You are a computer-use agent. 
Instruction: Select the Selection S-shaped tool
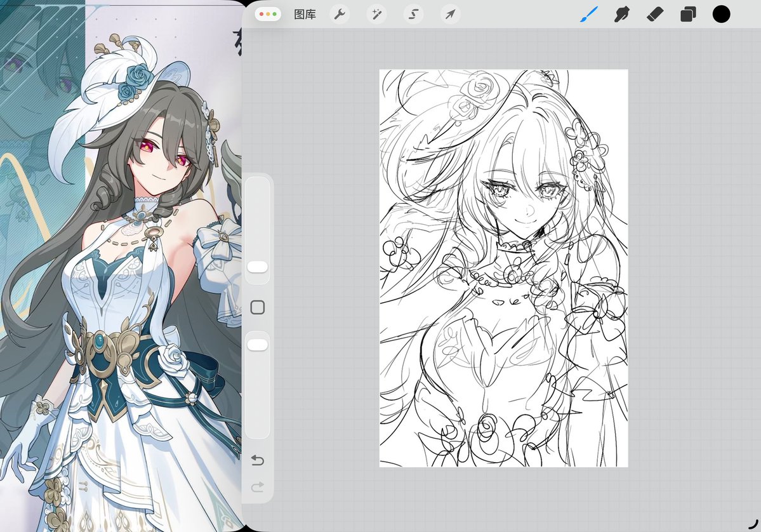[413, 15]
